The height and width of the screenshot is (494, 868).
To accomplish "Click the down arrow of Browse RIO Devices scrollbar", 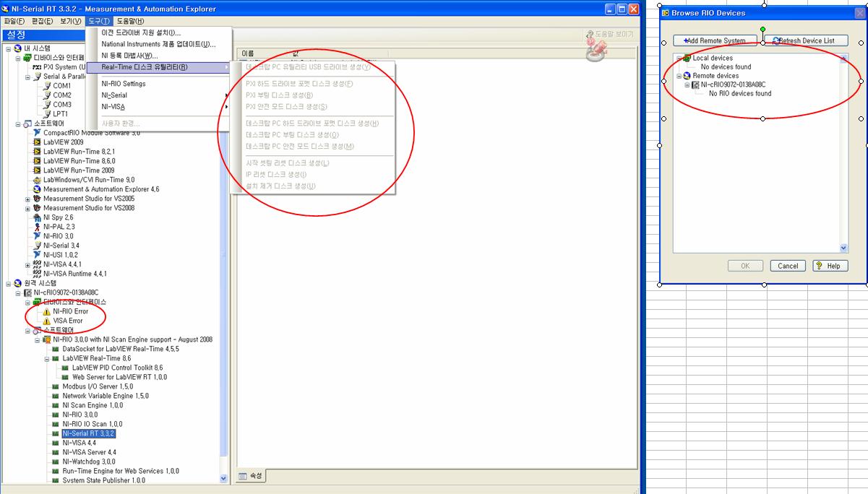I will 843,248.
